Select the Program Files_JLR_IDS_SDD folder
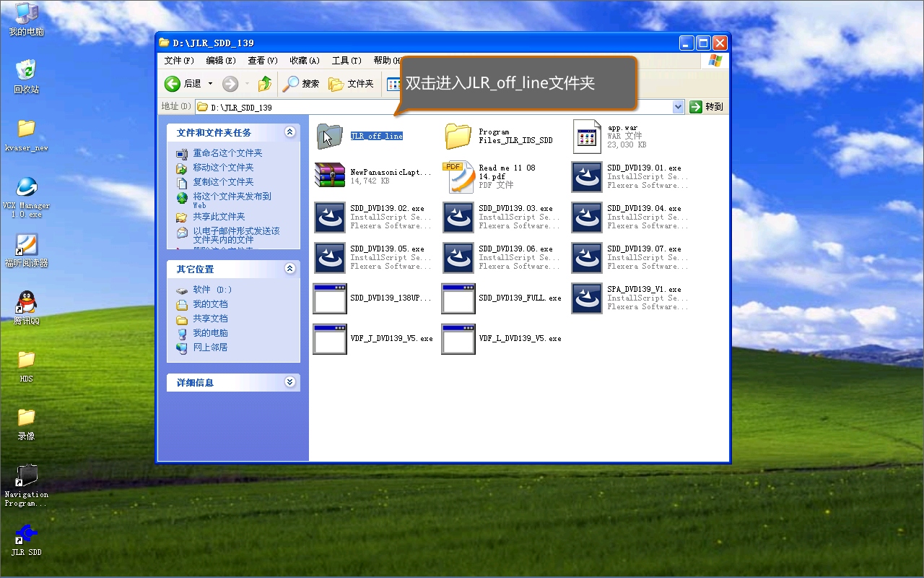Image resolution: width=924 pixels, height=578 pixels. [x=458, y=136]
